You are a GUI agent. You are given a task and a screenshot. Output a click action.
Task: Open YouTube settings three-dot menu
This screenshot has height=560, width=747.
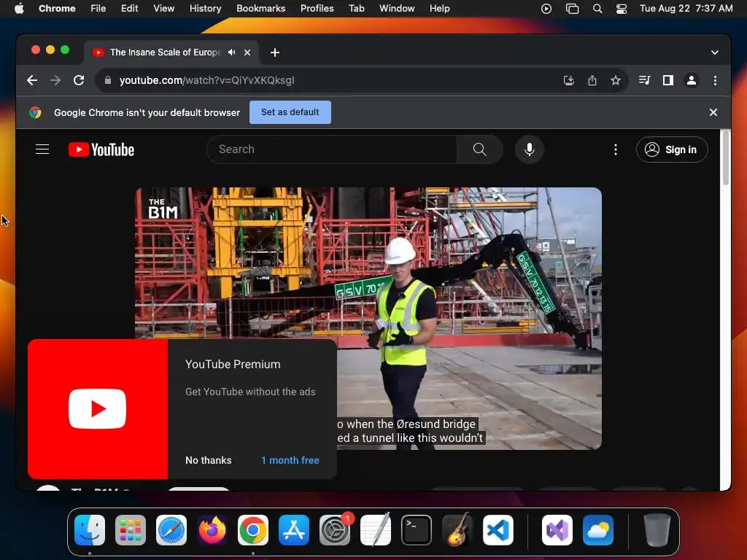pyautogui.click(x=616, y=149)
